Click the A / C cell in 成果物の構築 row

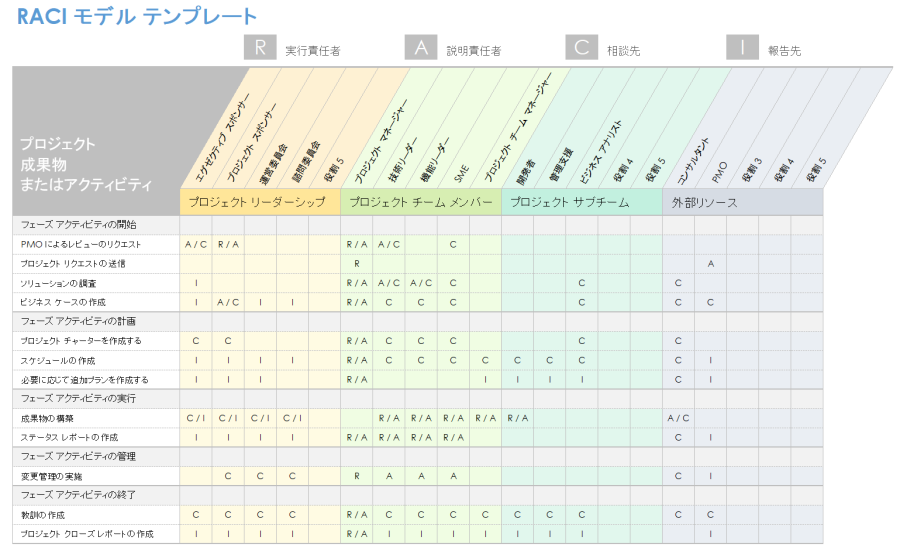pos(678,418)
